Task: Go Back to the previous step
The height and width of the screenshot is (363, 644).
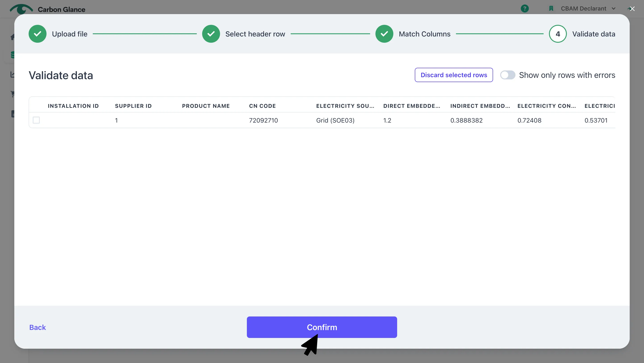Action: click(x=38, y=327)
